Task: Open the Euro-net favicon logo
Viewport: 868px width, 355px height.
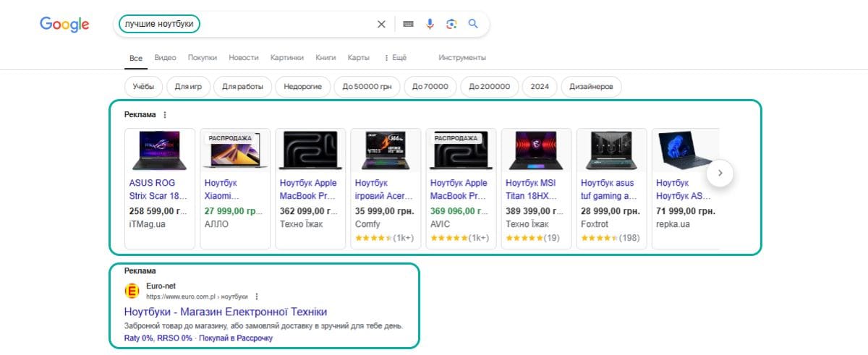Action: coord(132,291)
